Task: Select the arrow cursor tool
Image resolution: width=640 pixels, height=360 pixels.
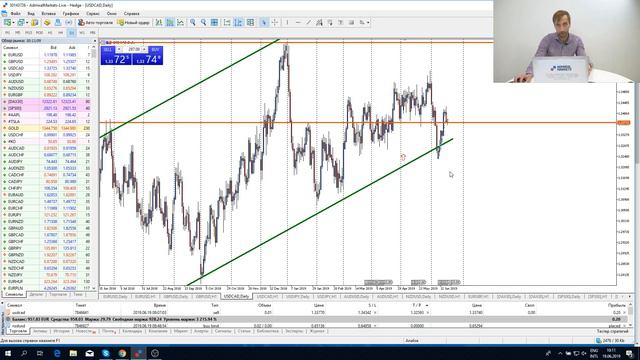Action: [x=264, y=22]
